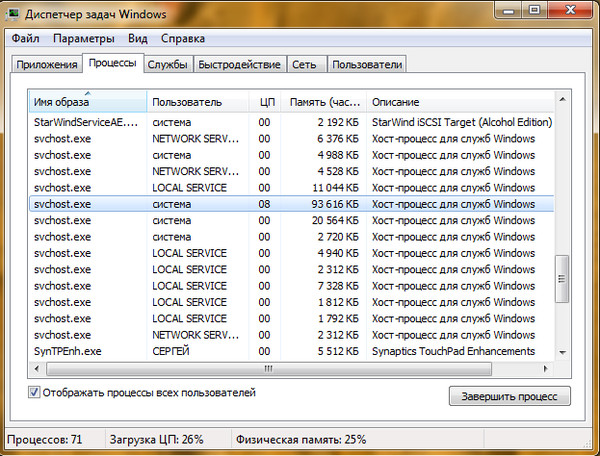Click the vertical scrollbar down arrow
The width and height of the screenshot is (600, 456).
562,352
